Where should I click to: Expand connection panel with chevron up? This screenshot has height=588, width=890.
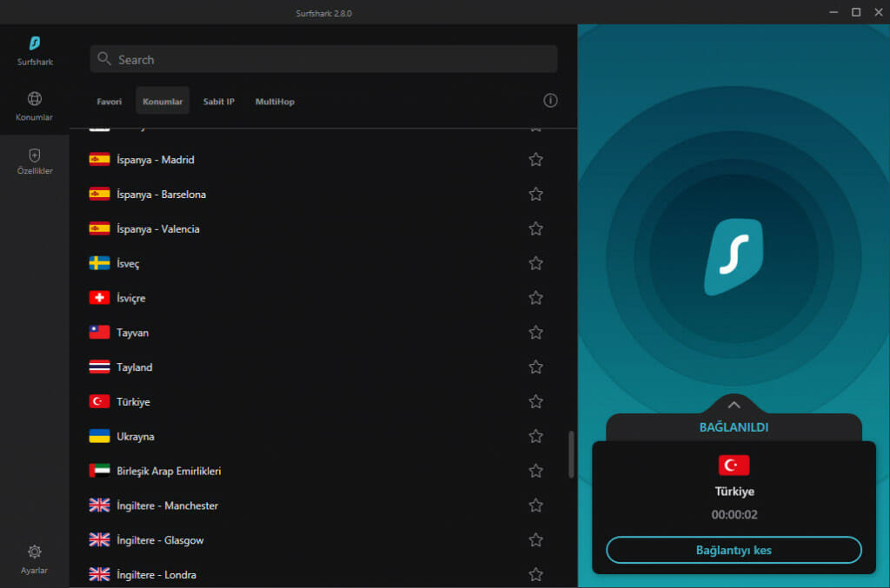click(x=734, y=405)
